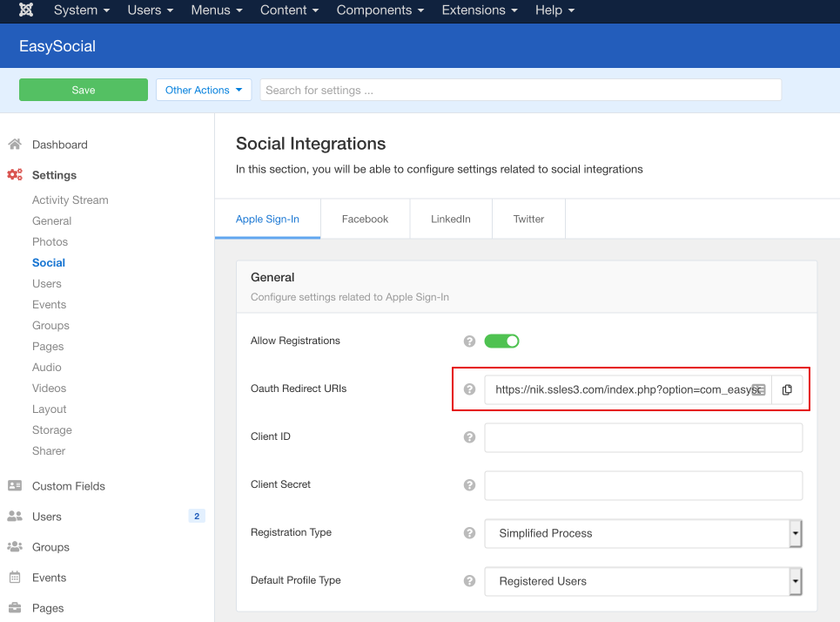The image size is (840, 622).
Task: Show help for Client ID
Action: [469, 437]
